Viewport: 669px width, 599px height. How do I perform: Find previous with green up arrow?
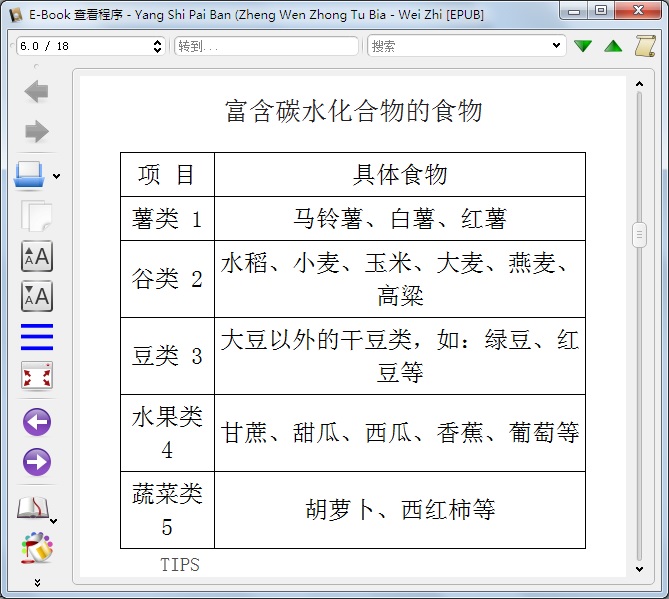pos(613,46)
